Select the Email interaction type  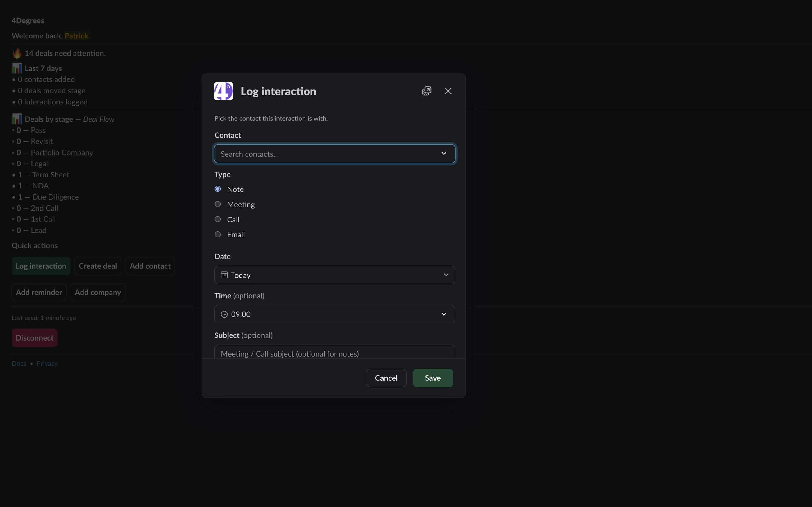(218, 234)
